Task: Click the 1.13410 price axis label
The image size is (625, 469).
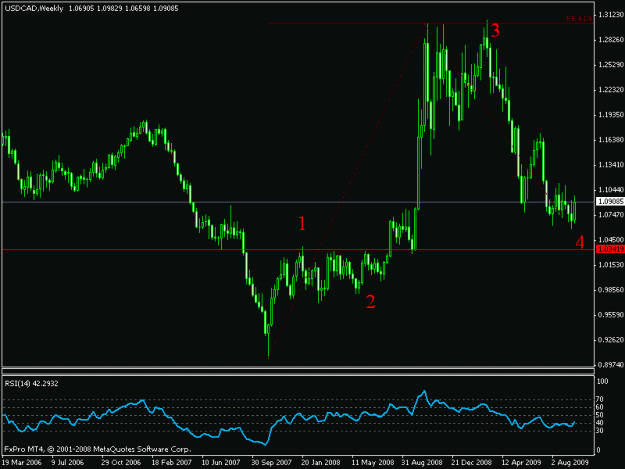Action: tap(611, 165)
